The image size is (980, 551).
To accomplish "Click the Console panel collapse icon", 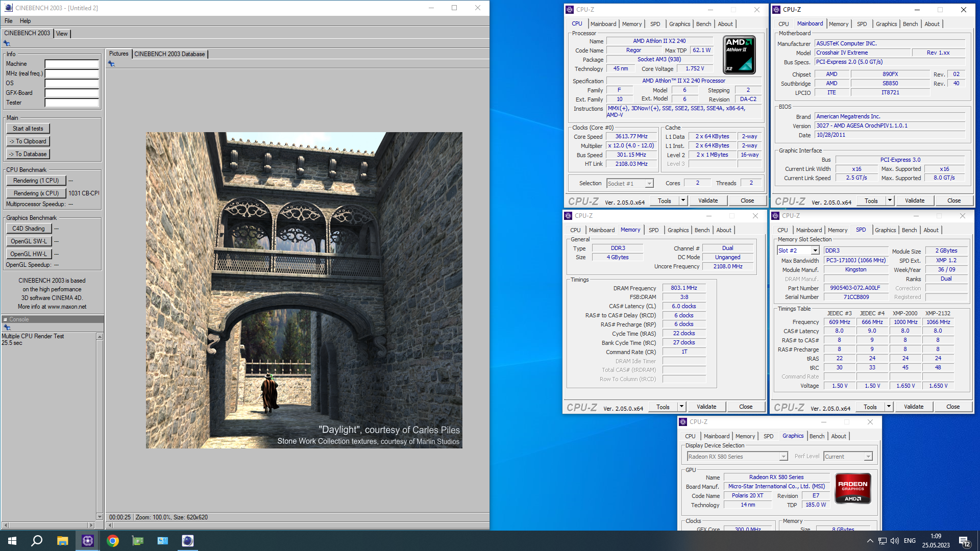I will tap(5, 319).
